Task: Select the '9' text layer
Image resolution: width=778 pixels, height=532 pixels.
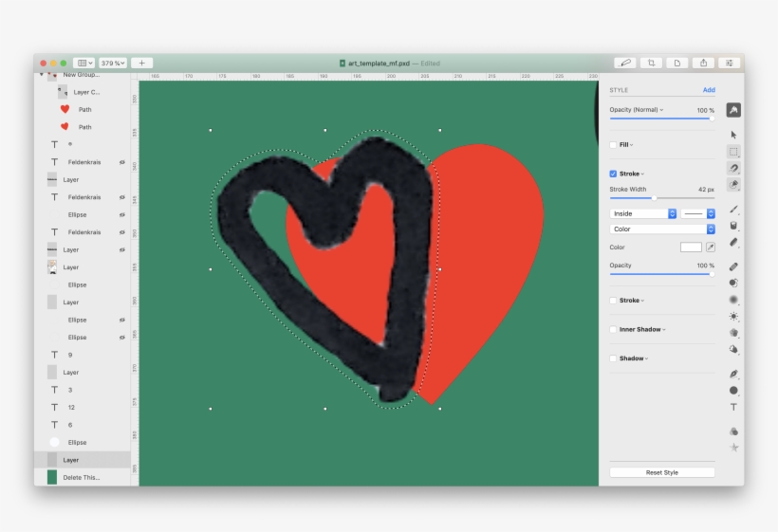Action: click(x=83, y=355)
